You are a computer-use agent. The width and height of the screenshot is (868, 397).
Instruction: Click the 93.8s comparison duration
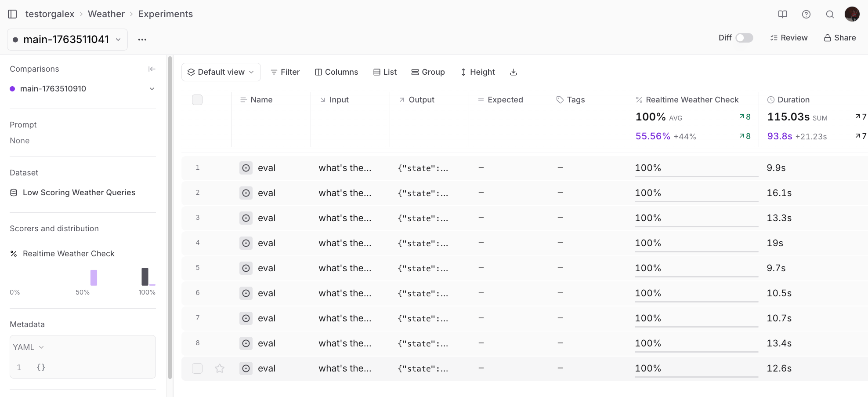click(780, 136)
